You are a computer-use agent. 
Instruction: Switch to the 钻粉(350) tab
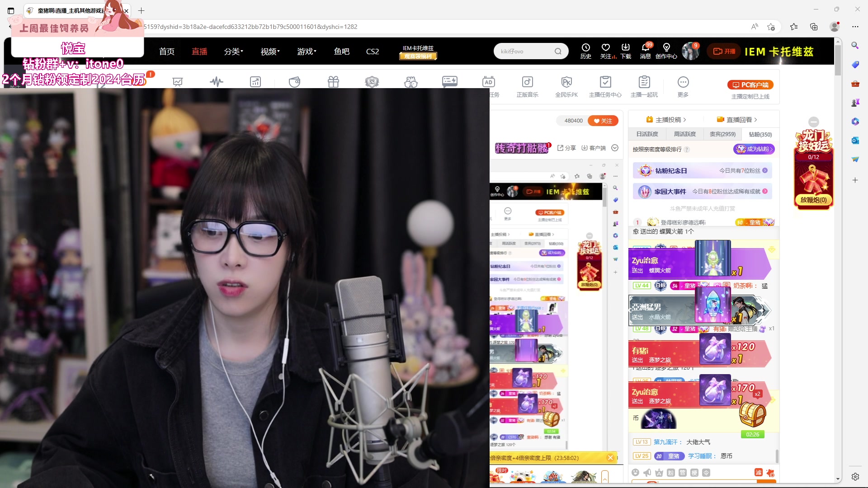(x=760, y=134)
